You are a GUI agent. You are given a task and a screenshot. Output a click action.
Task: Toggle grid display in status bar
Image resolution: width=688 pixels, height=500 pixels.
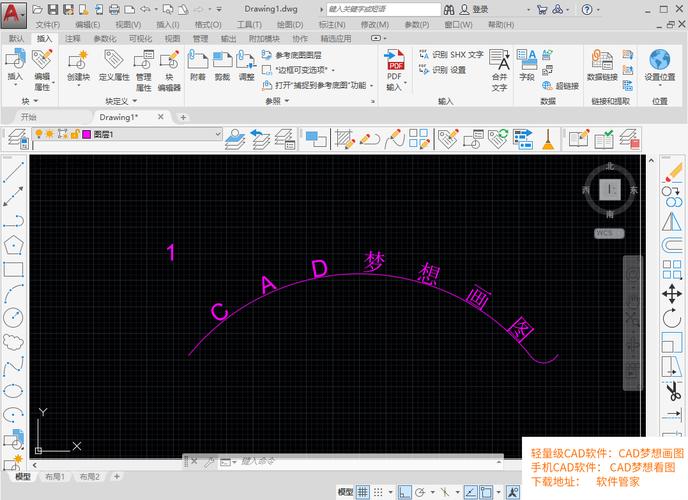(363, 492)
